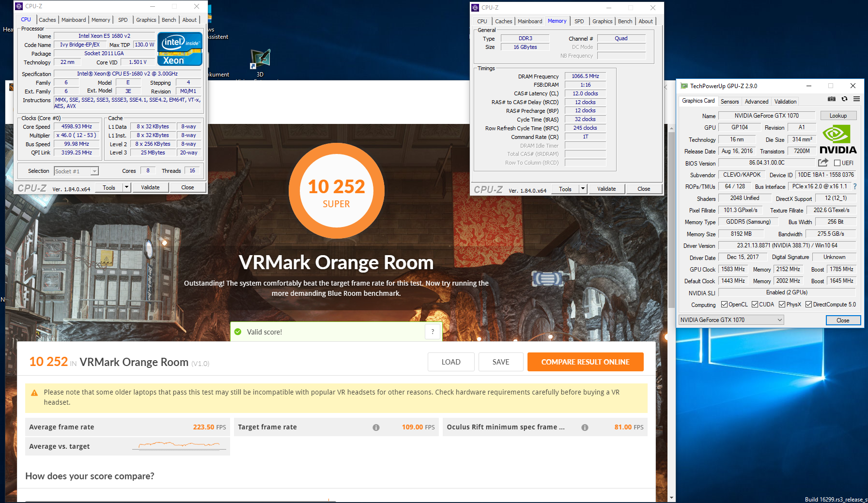Open the GPU-Z hamburger menu icon

(x=856, y=99)
